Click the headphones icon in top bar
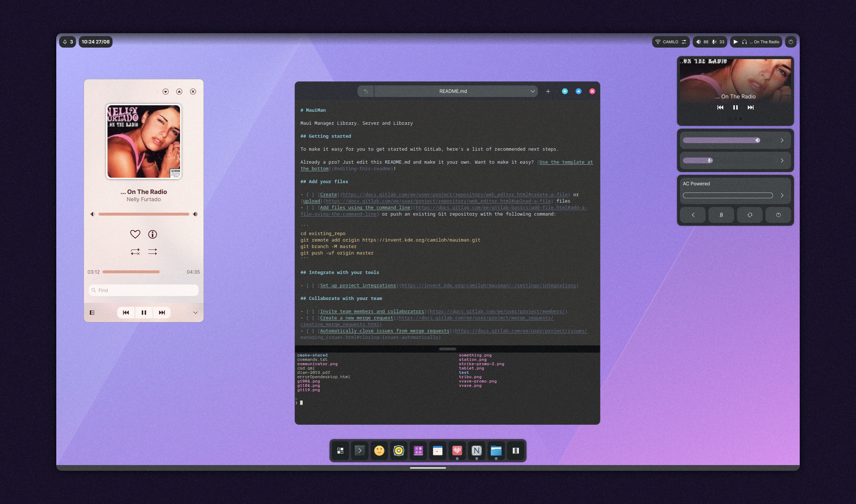The height and width of the screenshot is (504, 856). pos(745,42)
